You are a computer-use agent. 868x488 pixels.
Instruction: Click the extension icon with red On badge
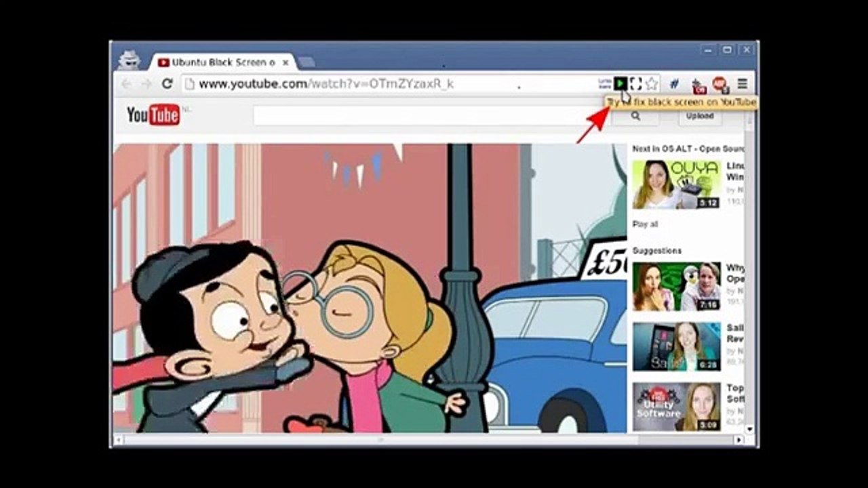tap(698, 85)
